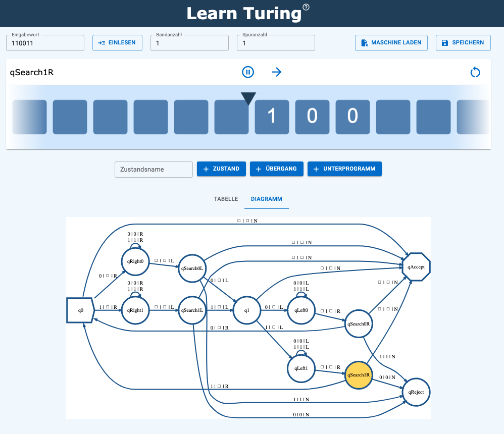Add a transition with Übergang
Image resolution: width=504 pixels, height=434 pixels.
277,169
